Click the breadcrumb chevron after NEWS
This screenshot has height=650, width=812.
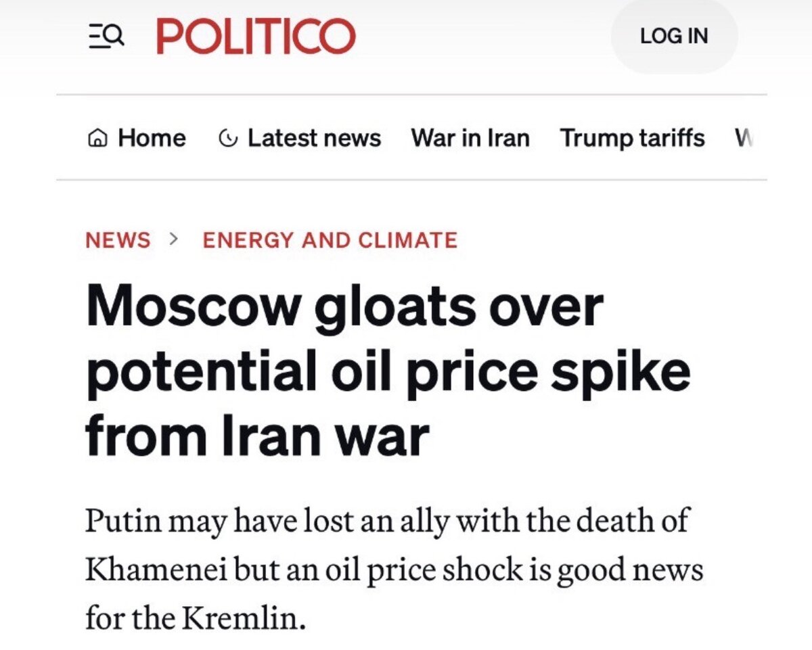tap(175, 239)
